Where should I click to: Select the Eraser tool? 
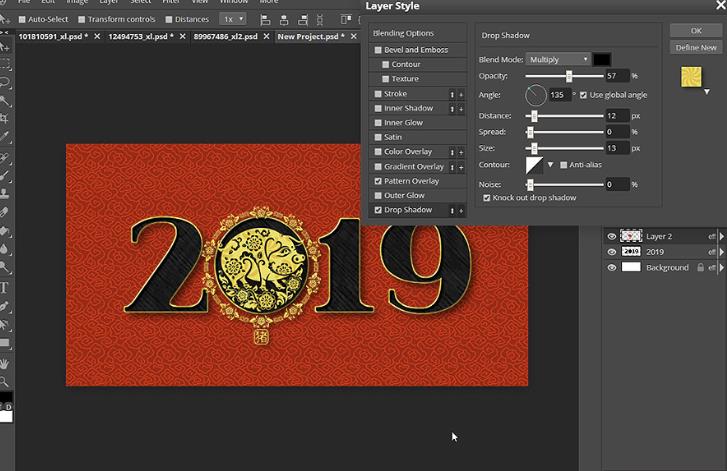tap(4, 212)
